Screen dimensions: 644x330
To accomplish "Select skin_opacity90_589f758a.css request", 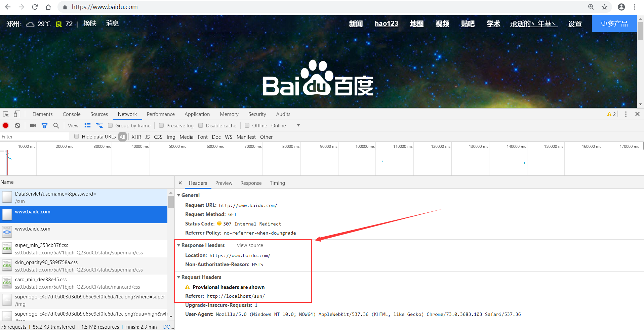I will click(x=84, y=266).
